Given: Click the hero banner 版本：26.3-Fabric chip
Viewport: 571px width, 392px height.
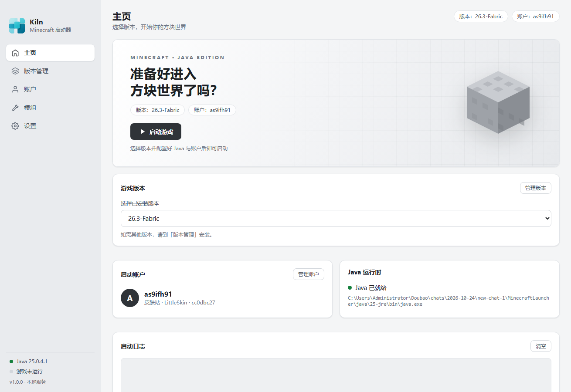Looking at the screenshot, I should (x=157, y=110).
